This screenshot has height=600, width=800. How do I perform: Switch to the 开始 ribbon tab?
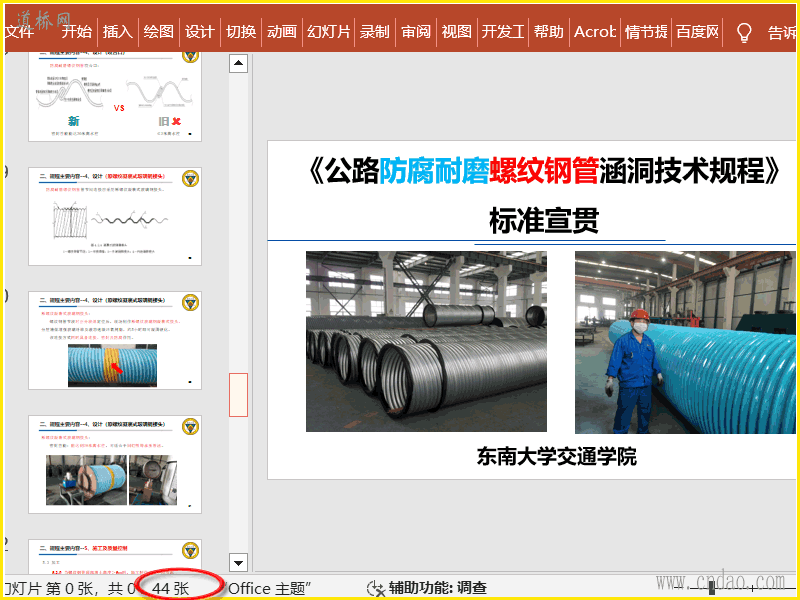point(77,32)
